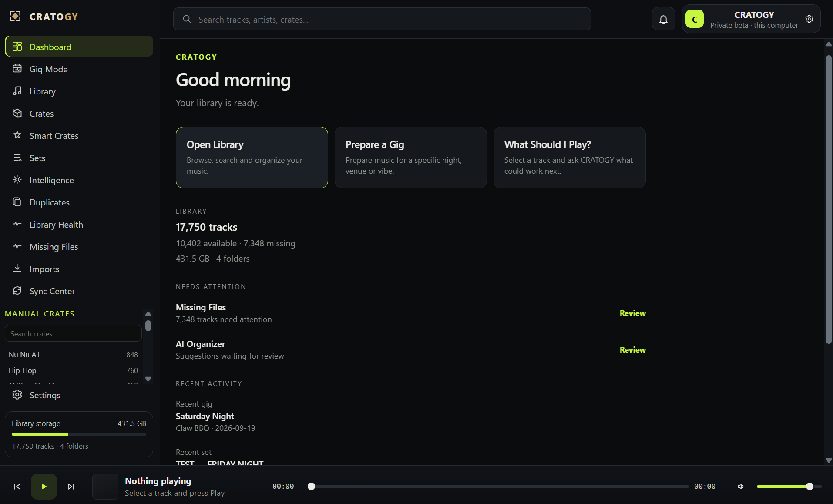This screenshot has height=504, width=833.
Task: Select the Sync Center refresh icon
Action: tap(17, 291)
